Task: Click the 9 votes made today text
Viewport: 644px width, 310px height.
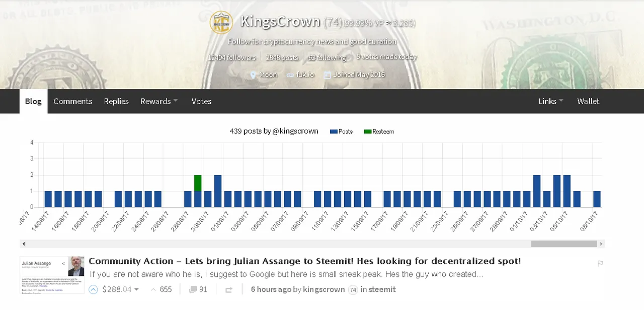Action: pos(386,57)
